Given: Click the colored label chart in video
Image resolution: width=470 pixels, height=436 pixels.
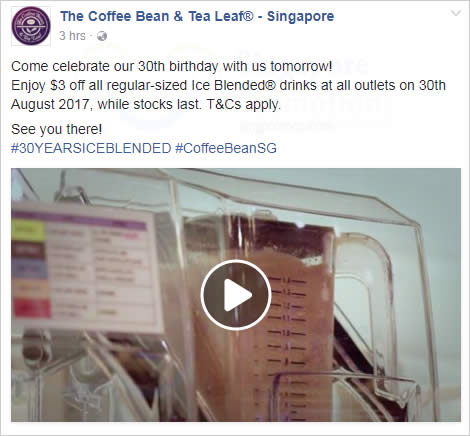Looking at the screenshot, I should click(x=85, y=267).
